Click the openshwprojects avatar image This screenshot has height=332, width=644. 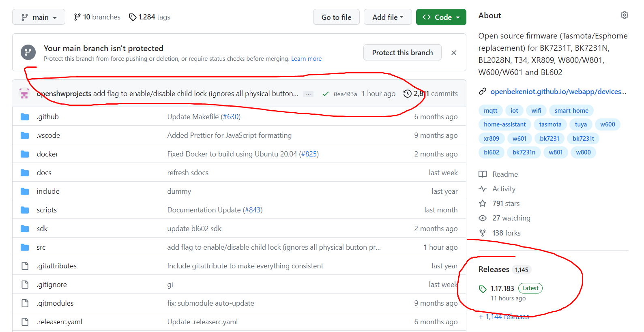click(24, 94)
